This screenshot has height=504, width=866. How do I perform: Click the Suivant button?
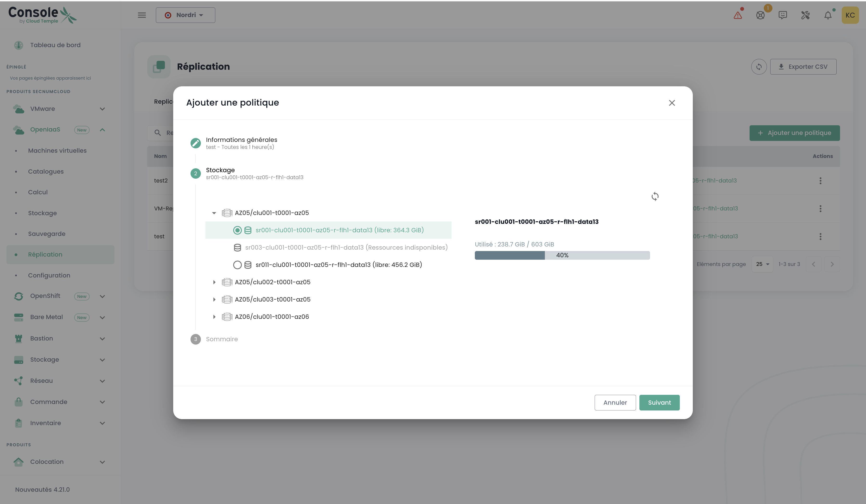point(659,402)
